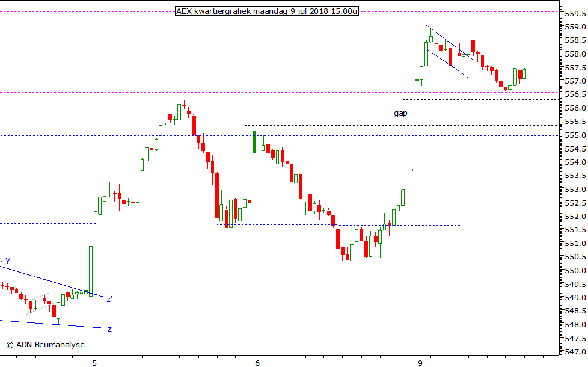Select the 557.5 price axis label
588x367 pixels.
(575, 68)
